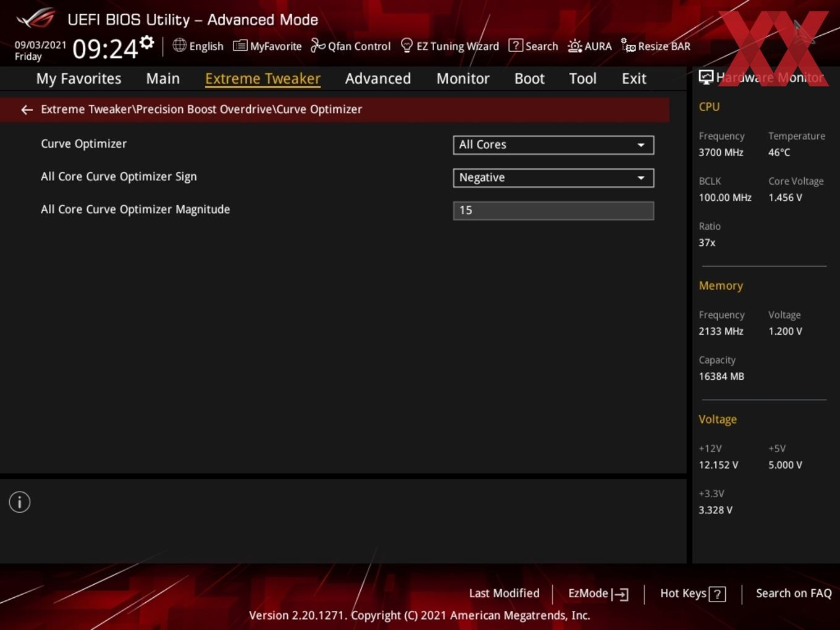Click memory capacity value 16384 MB
This screenshot has height=630, width=840.
pos(721,376)
